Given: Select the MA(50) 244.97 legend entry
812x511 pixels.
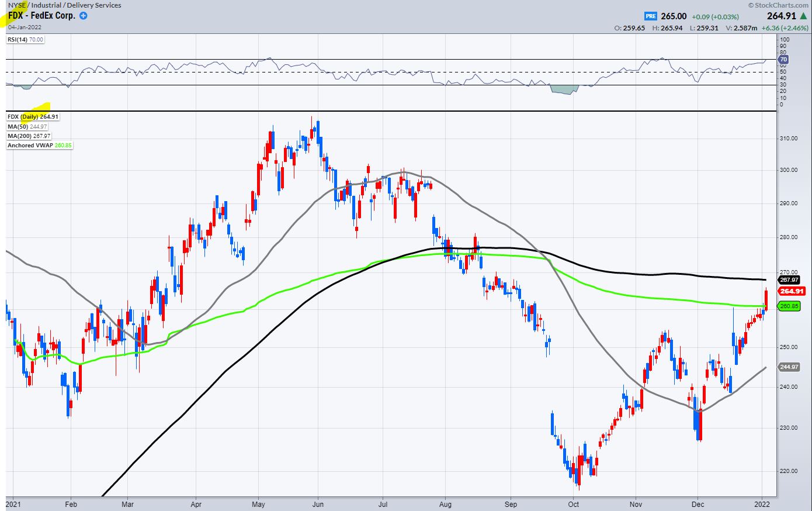Looking at the screenshot, I should [27, 126].
